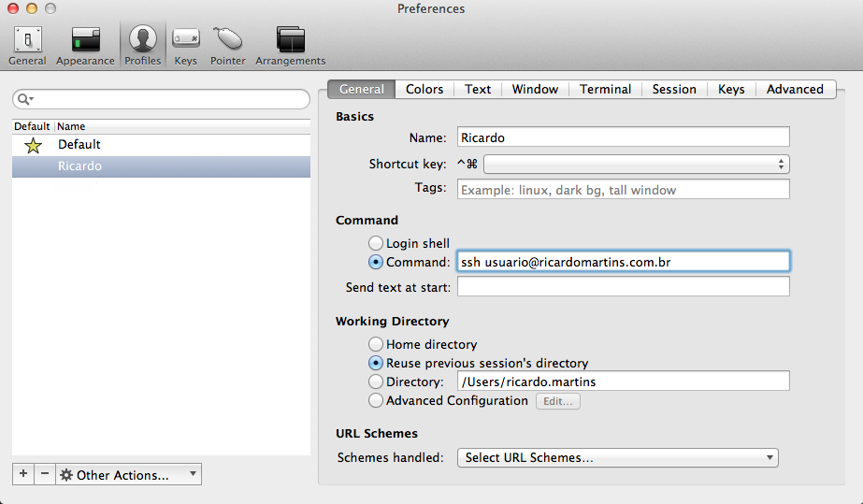Open the General preferences pane

[27, 46]
